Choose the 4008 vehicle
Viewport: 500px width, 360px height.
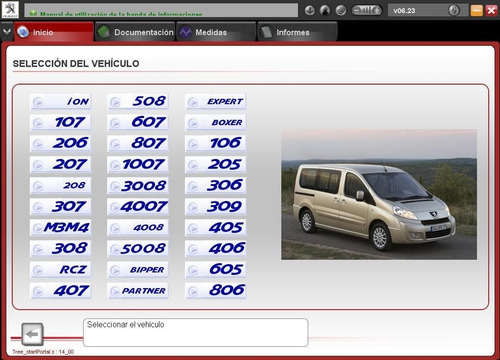pos(138,228)
